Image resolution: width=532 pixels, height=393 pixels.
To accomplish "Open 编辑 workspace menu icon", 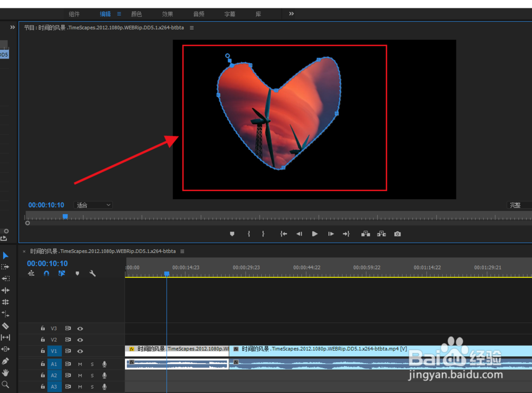I will click(x=119, y=14).
